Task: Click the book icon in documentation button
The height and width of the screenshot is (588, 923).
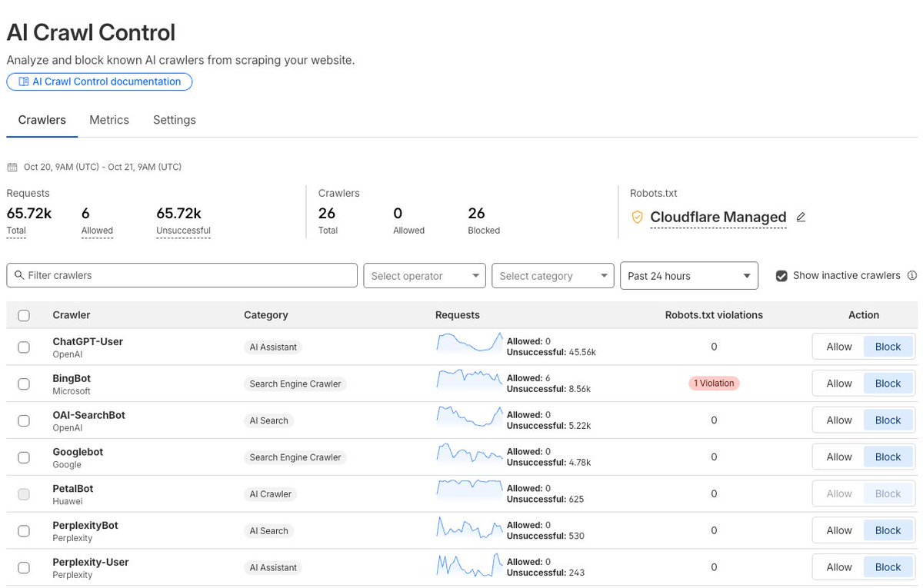Action: [24, 81]
